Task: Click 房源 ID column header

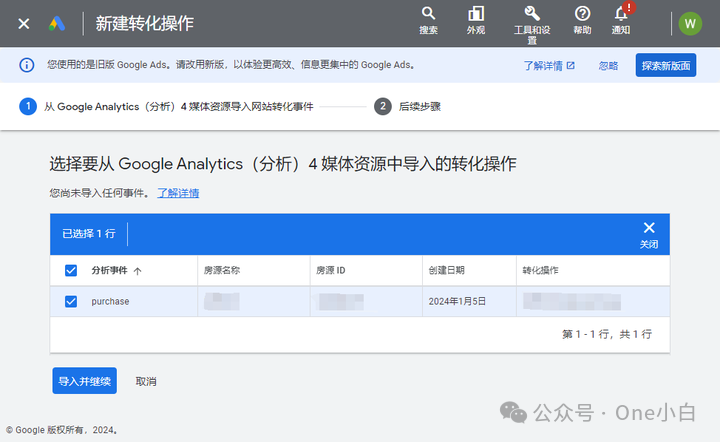Action: click(331, 270)
